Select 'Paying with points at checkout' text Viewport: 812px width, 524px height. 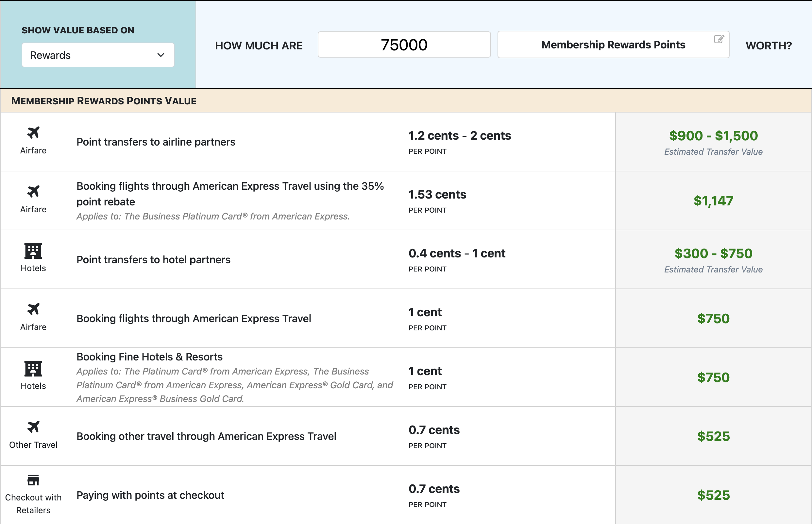150,495
